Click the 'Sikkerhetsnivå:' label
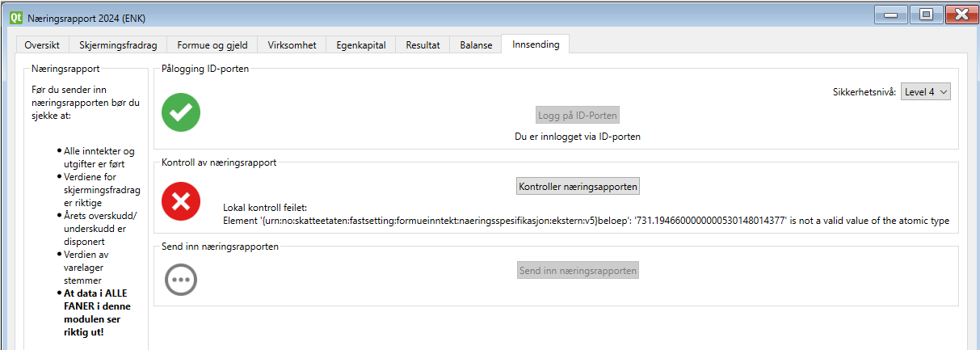The image size is (980, 350). 864,92
